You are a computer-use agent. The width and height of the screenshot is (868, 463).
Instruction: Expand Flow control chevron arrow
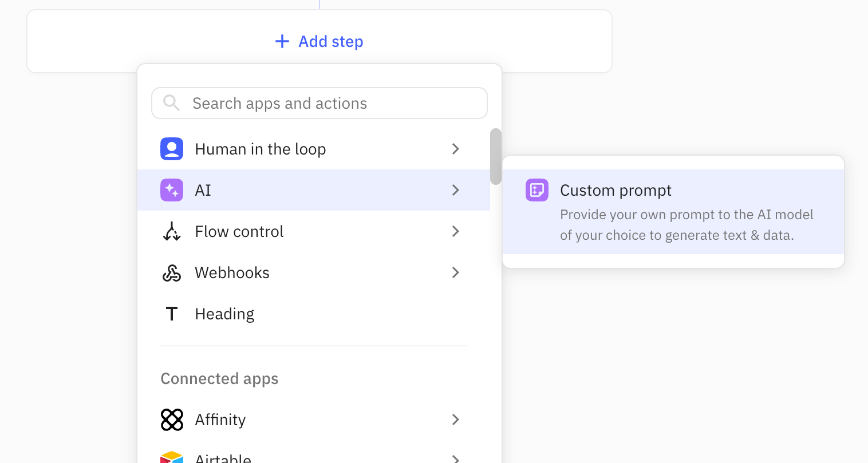[456, 231]
